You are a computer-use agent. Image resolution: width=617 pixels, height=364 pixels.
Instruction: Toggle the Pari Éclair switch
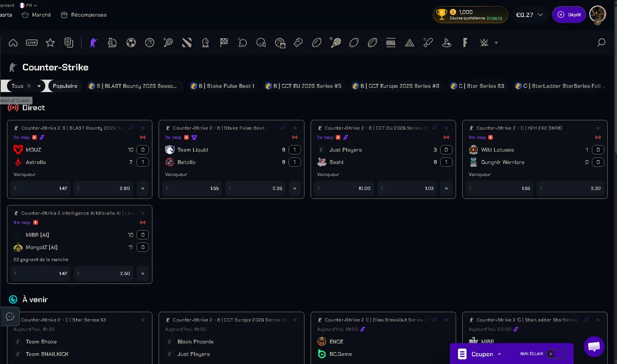pyautogui.click(x=556, y=354)
